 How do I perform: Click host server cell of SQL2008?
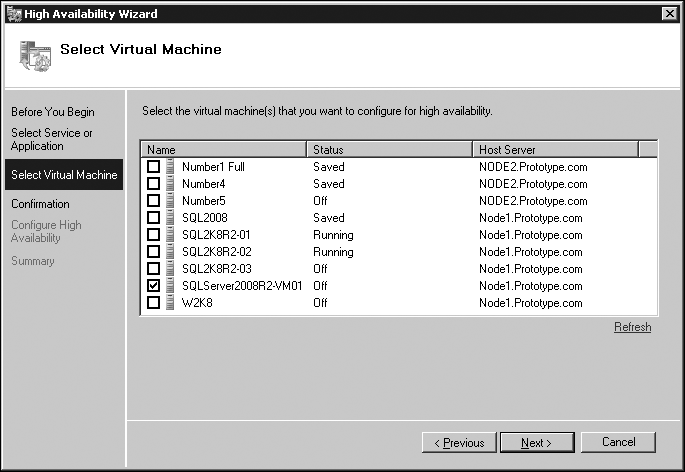click(531, 218)
